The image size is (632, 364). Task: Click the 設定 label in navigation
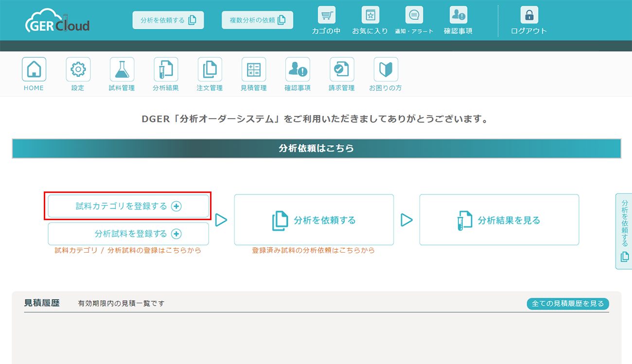(x=78, y=88)
